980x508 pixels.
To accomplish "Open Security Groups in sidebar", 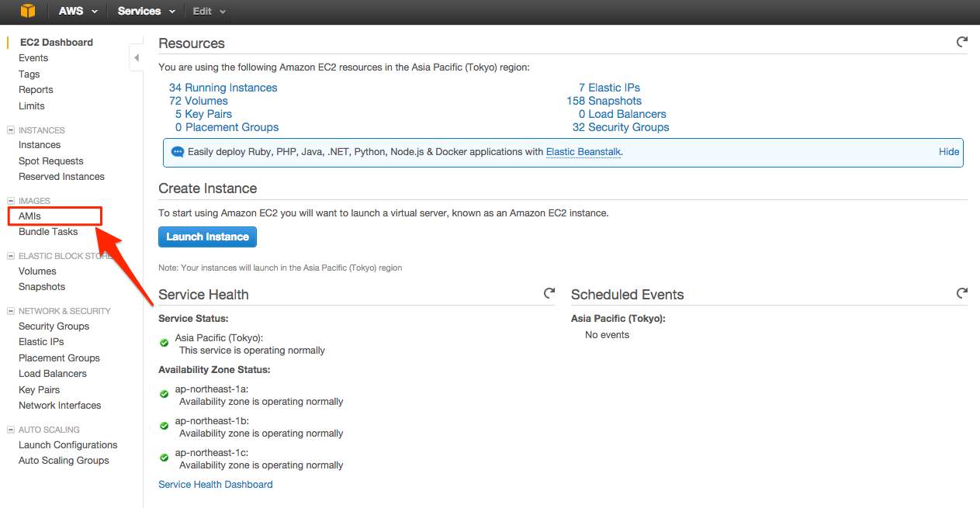I will pos(54,327).
